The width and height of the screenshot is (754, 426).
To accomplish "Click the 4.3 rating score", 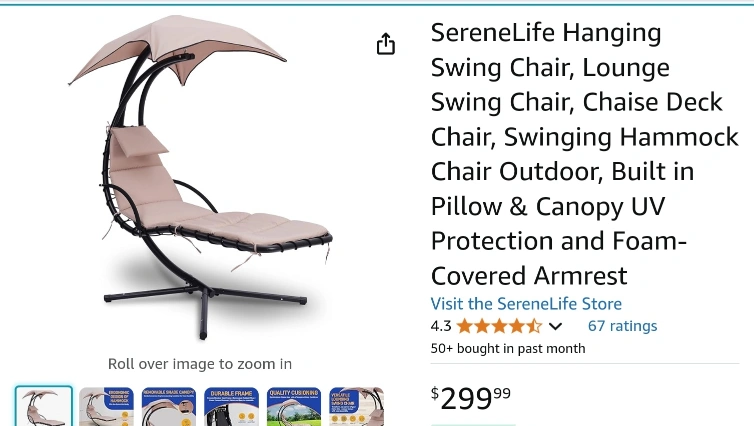I will click(x=441, y=326).
